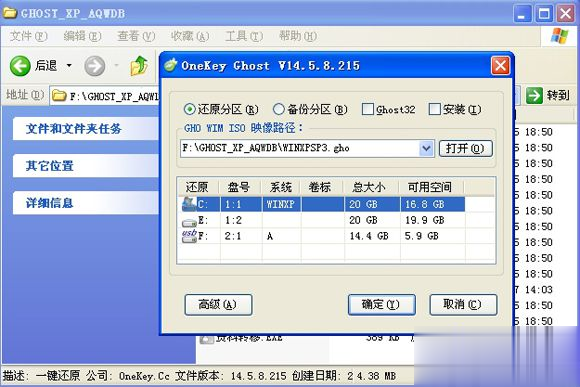Viewport: 580px width, 387px height.
Task: Click the green 转到 Go arrow icon
Action: click(535, 95)
